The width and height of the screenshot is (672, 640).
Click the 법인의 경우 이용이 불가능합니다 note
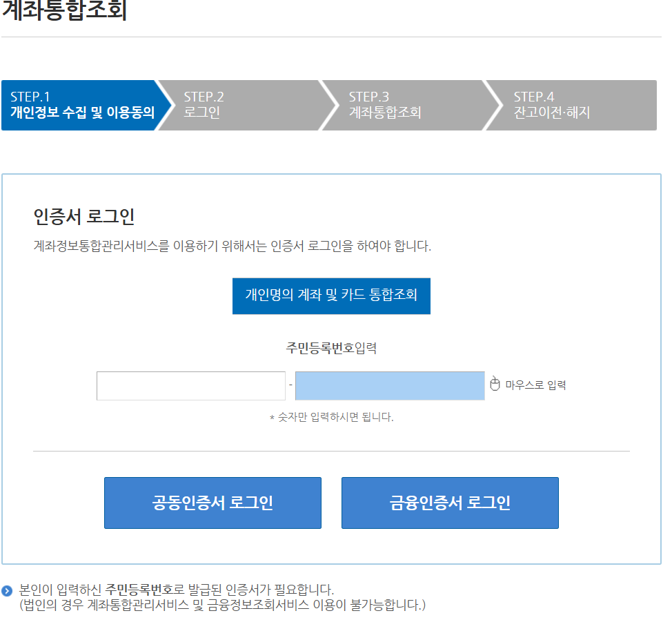[x=222, y=605]
